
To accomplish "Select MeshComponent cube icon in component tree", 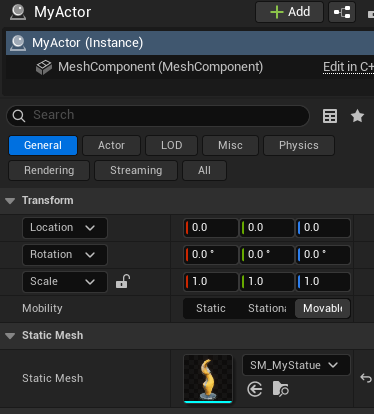I will (44, 67).
